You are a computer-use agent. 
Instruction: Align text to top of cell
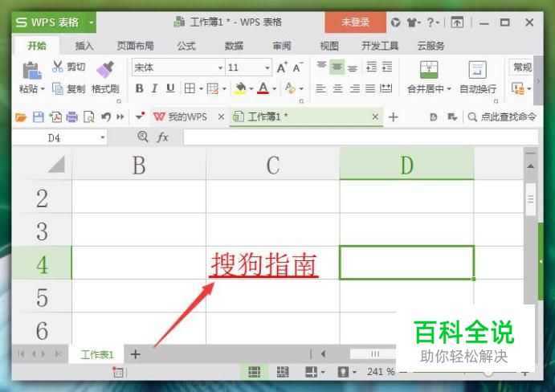[x=321, y=66]
